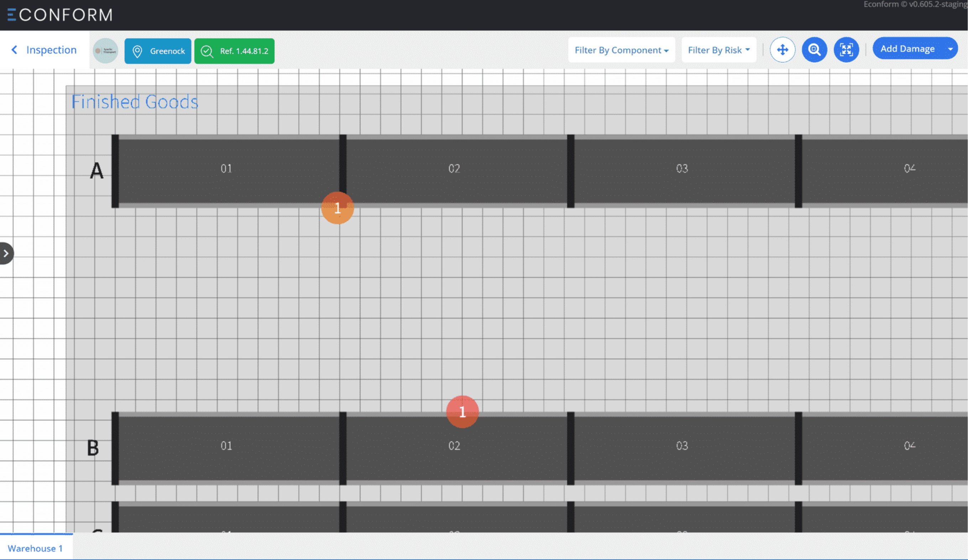The width and height of the screenshot is (968, 560).
Task: Click the zoom magnifier tool icon
Action: point(814,50)
